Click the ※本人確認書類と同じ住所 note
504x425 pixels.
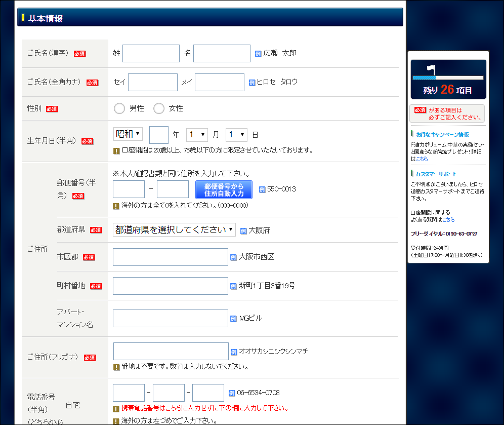click(x=182, y=174)
